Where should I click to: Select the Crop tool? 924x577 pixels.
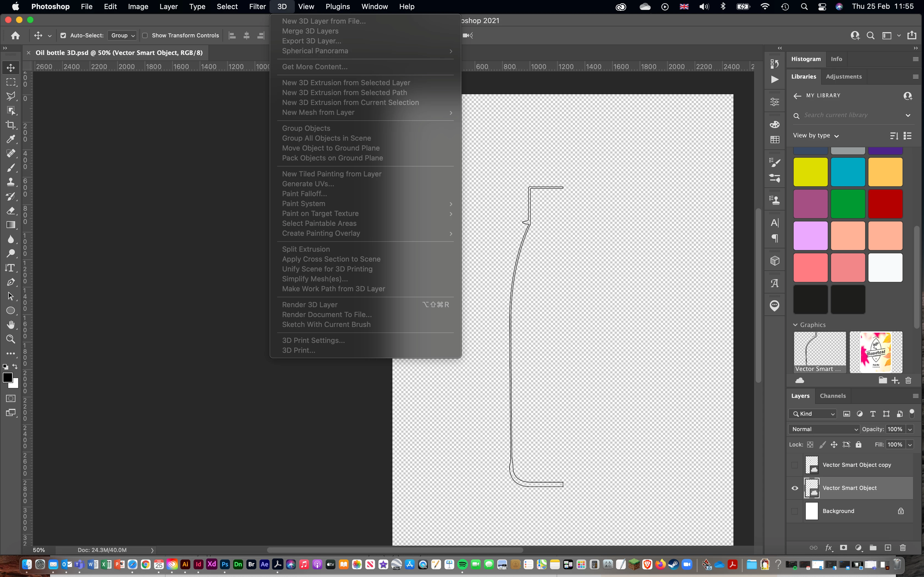(x=11, y=125)
